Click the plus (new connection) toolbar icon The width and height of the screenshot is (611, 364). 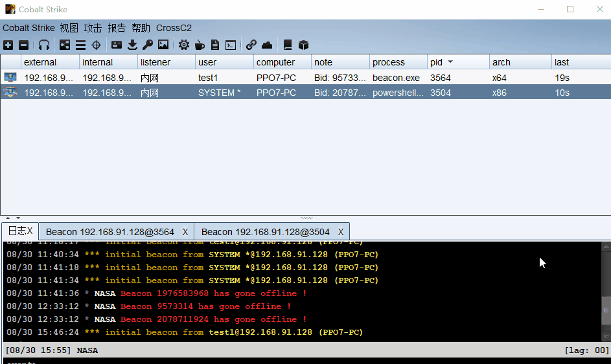[8, 45]
